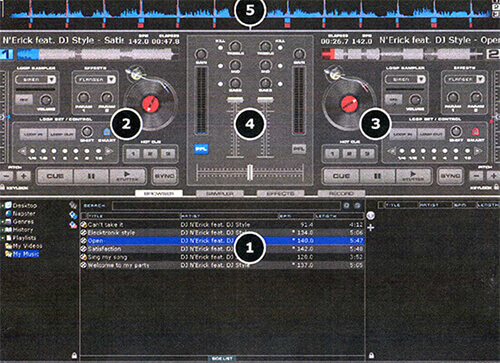
Task: Switch to the Sampler tab
Action: [220, 193]
